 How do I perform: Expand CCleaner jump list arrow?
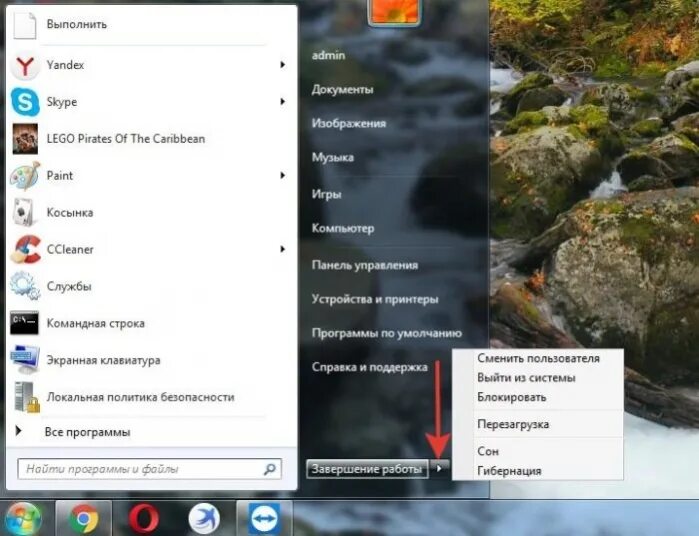(282, 249)
